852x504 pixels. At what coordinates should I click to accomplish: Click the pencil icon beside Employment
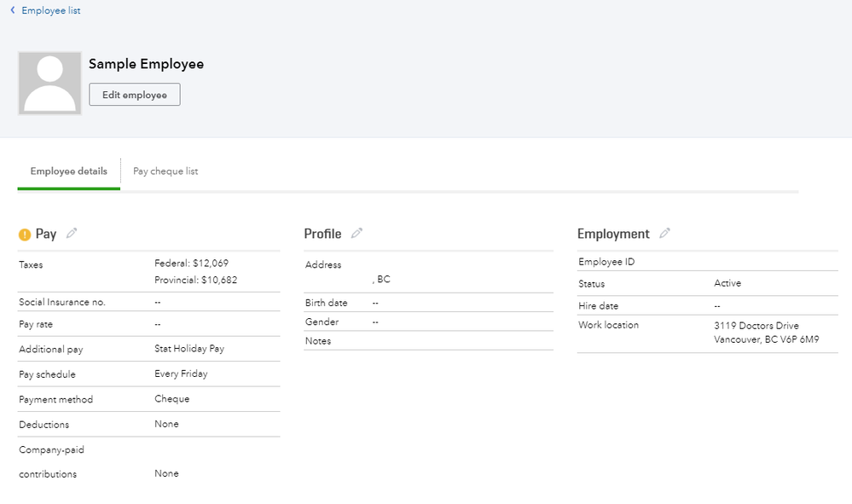[x=664, y=234]
